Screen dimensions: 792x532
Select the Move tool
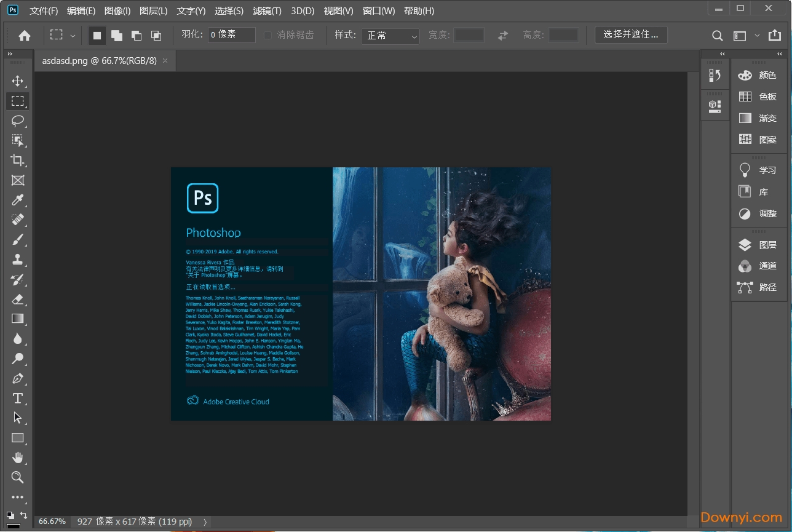(x=18, y=81)
